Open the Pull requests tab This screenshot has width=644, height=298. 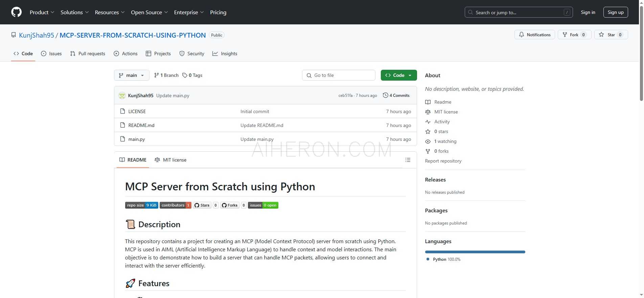pyautogui.click(x=88, y=54)
